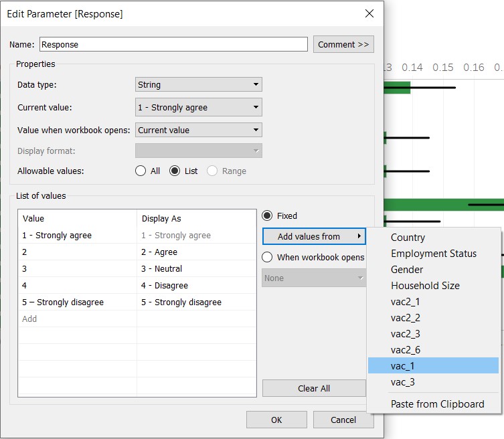Open the Data type dropdown
This screenshot has width=504, height=439.
(x=198, y=84)
